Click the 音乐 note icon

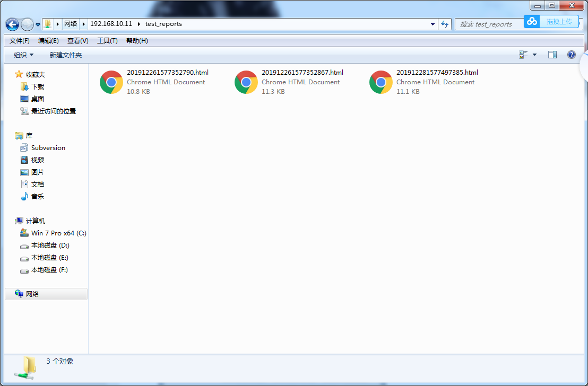(x=24, y=196)
